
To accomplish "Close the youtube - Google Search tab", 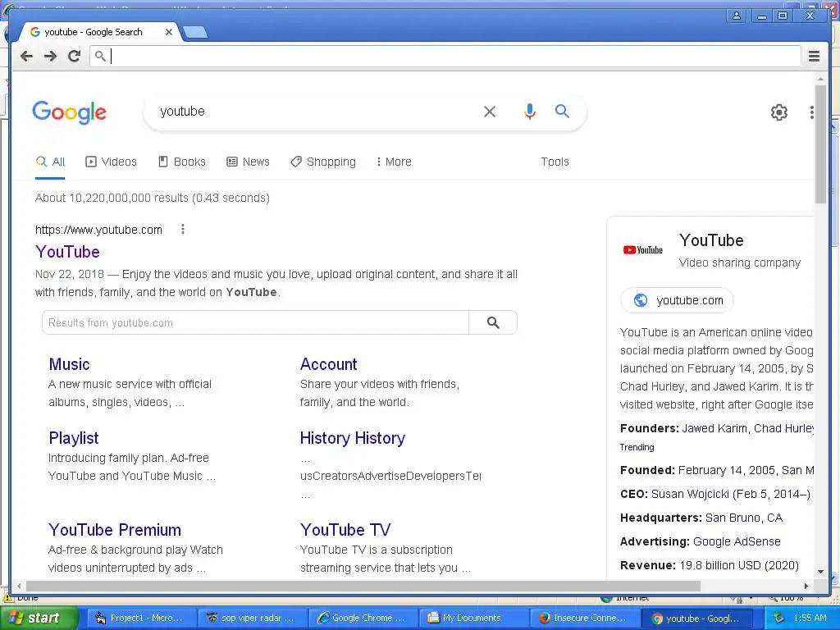I will click(169, 32).
